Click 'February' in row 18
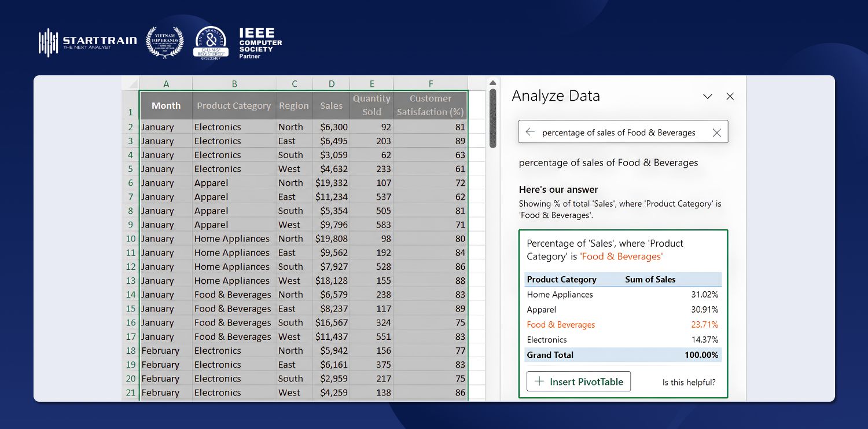The width and height of the screenshot is (868, 429). tap(166, 350)
